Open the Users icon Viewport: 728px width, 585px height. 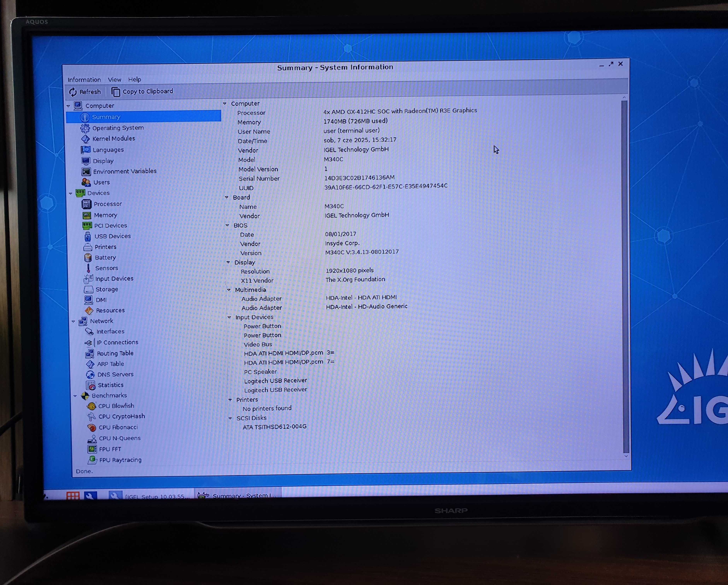point(86,182)
